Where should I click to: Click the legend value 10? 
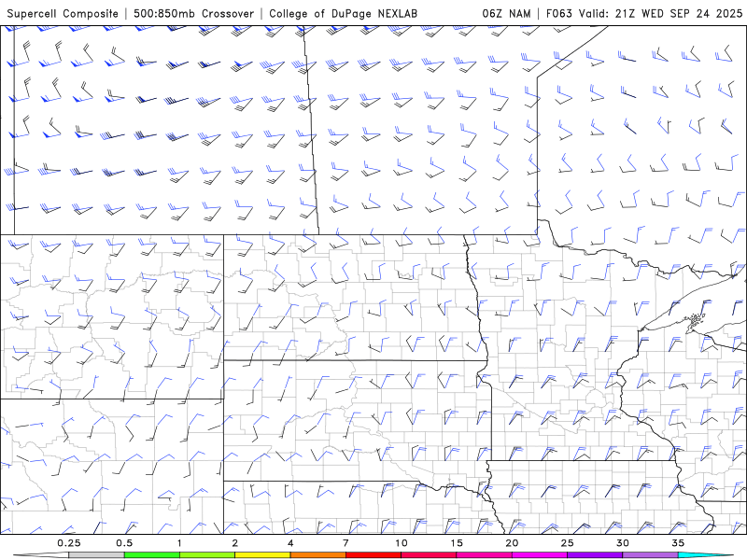(x=402, y=543)
